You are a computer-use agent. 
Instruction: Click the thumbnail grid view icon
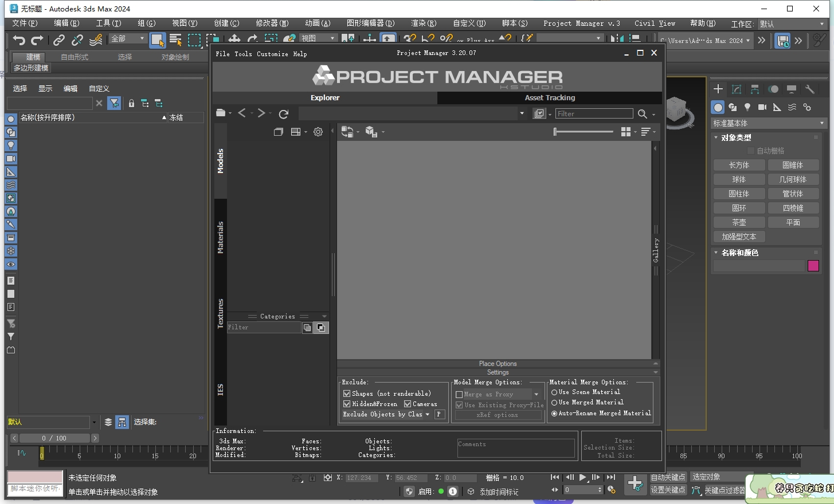tap(626, 132)
